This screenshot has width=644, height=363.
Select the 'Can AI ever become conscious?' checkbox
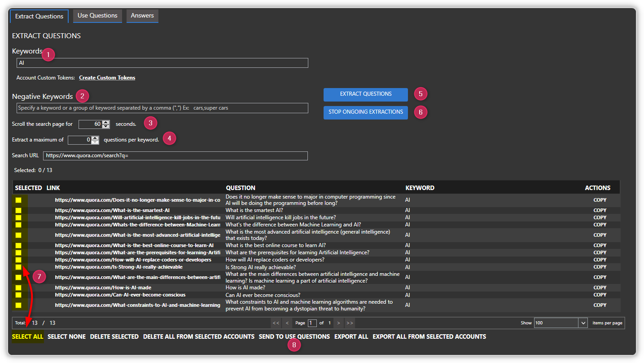coord(18,295)
